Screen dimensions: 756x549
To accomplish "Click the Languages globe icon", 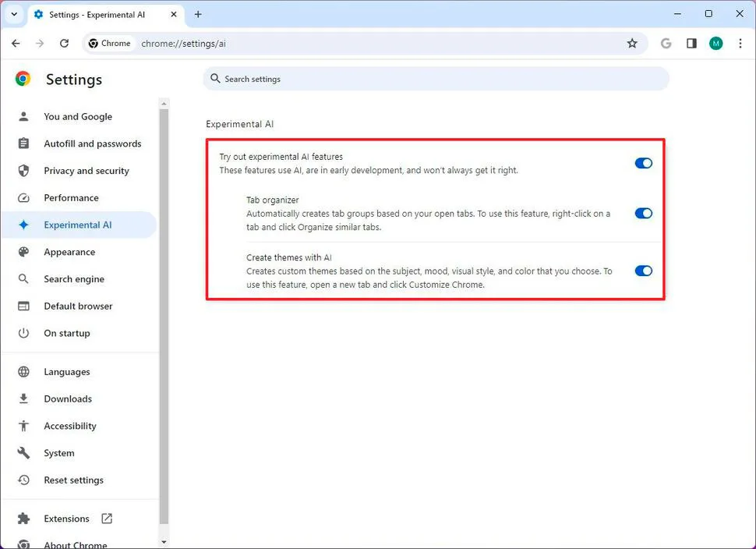I will click(23, 371).
